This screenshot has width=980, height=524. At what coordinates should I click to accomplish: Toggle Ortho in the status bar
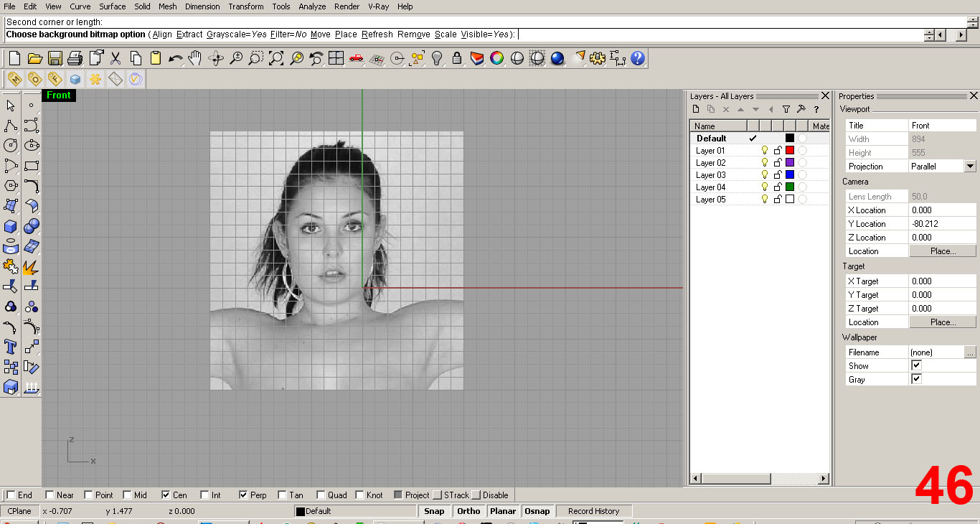click(x=468, y=511)
